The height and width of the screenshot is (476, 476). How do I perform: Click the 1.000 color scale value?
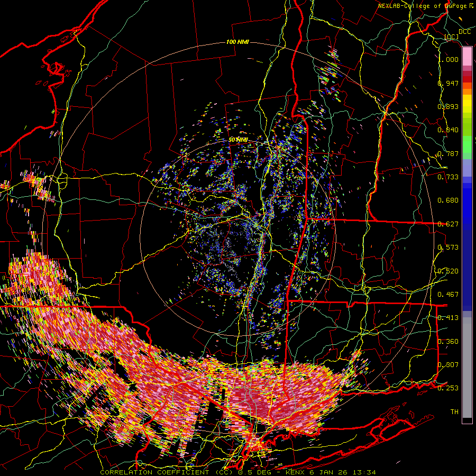click(x=448, y=59)
